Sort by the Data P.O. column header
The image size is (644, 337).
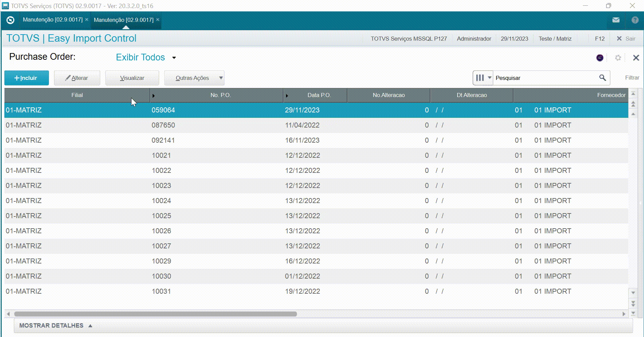tap(315, 95)
